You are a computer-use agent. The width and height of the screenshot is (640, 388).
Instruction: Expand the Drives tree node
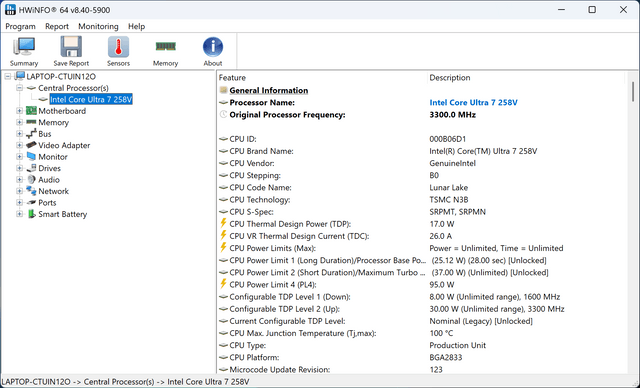pyautogui.click(x=20, y=168)
